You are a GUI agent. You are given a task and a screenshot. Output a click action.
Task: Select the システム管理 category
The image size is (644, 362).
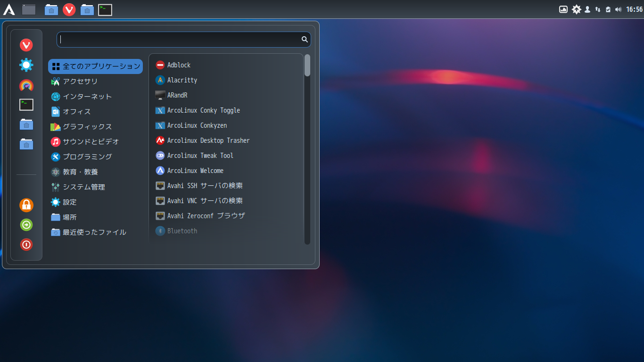coord(95,187)
